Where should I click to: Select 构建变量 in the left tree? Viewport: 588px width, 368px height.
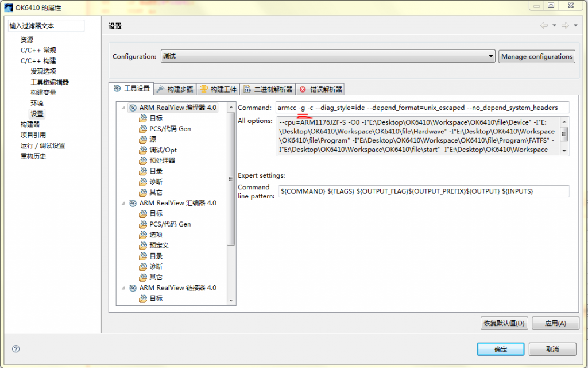point(44,93)
